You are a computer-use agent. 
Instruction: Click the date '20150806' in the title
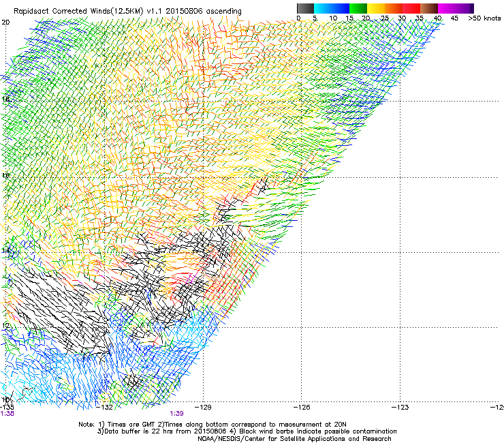pyautogui.click(x=185, y=11)
